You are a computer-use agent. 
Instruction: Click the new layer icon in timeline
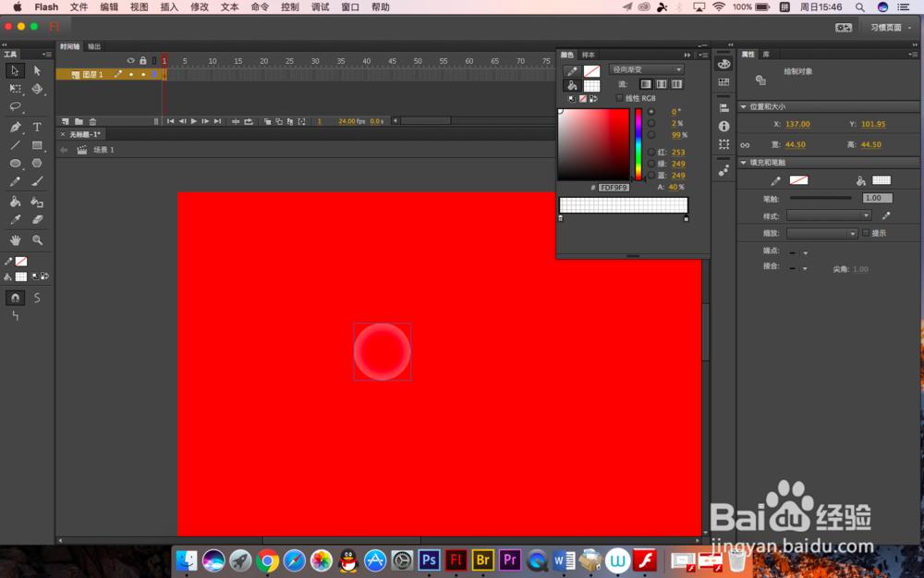66,121
